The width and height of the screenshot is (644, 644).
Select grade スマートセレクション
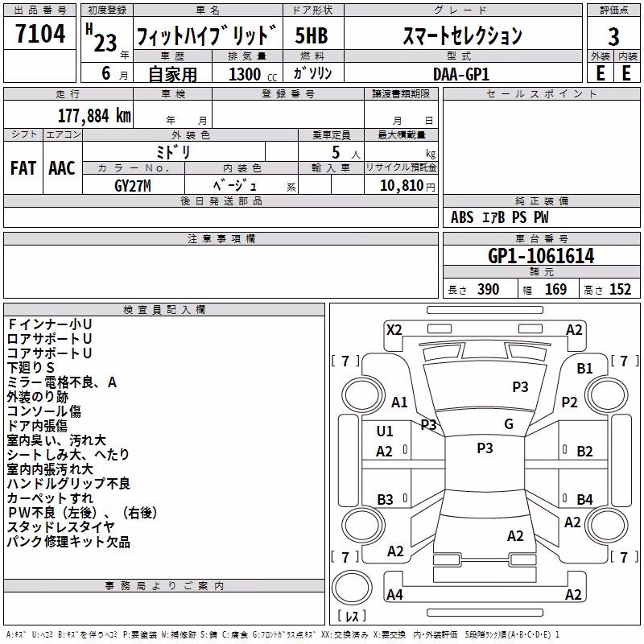462,35
